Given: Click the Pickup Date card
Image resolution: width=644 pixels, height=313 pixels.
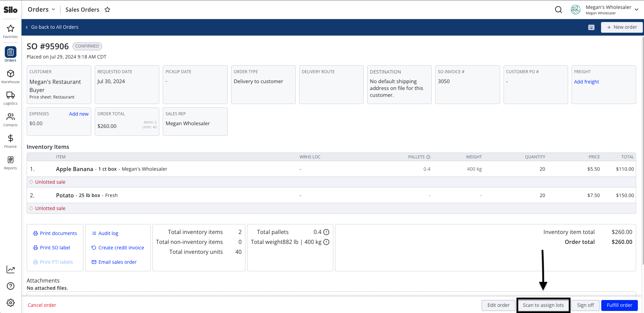Looking at the screenshot, I should (x=195, y=84).
